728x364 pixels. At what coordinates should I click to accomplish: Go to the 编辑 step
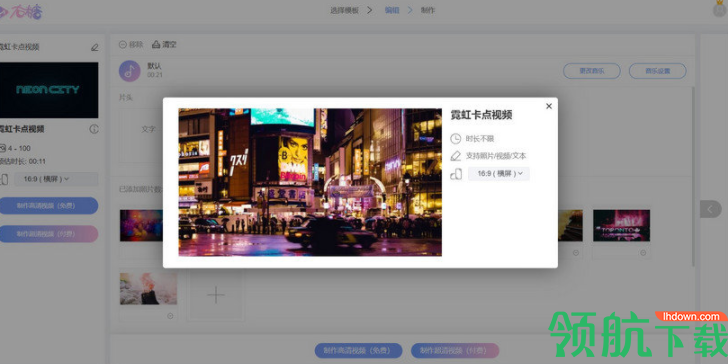pyautogui.click(x=392, y=10)
